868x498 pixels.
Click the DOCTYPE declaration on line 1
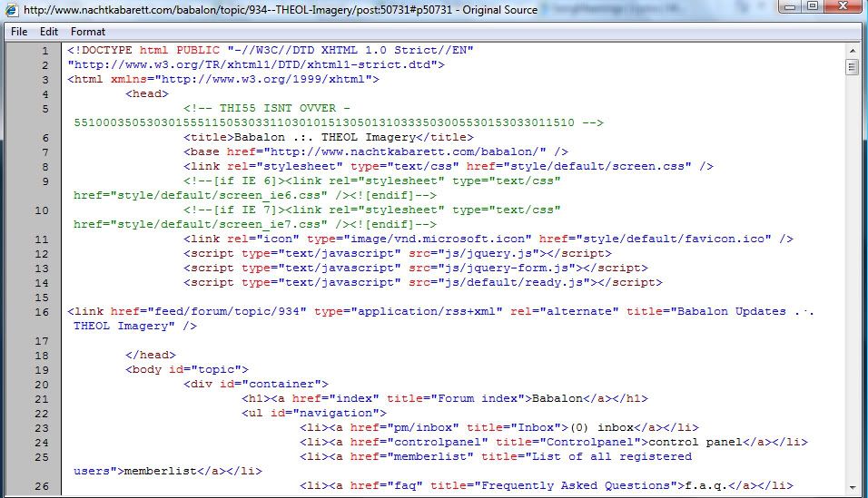271,50
